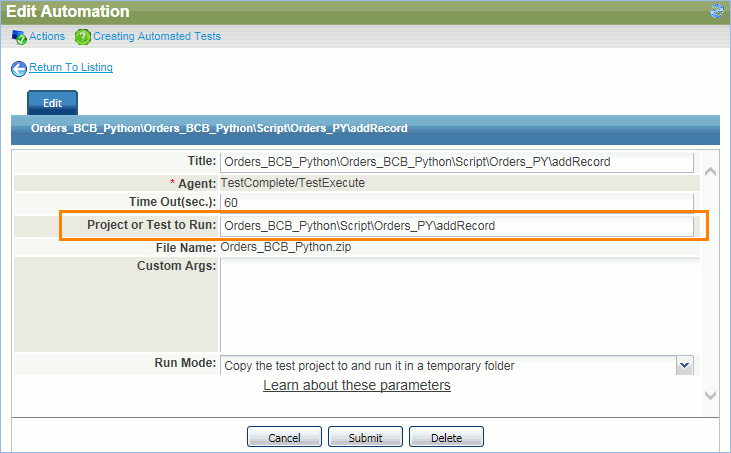The height and width of the screenshot is (453, 731).
Task: Click the green help question mark icon
Action: tap(83, 37)
